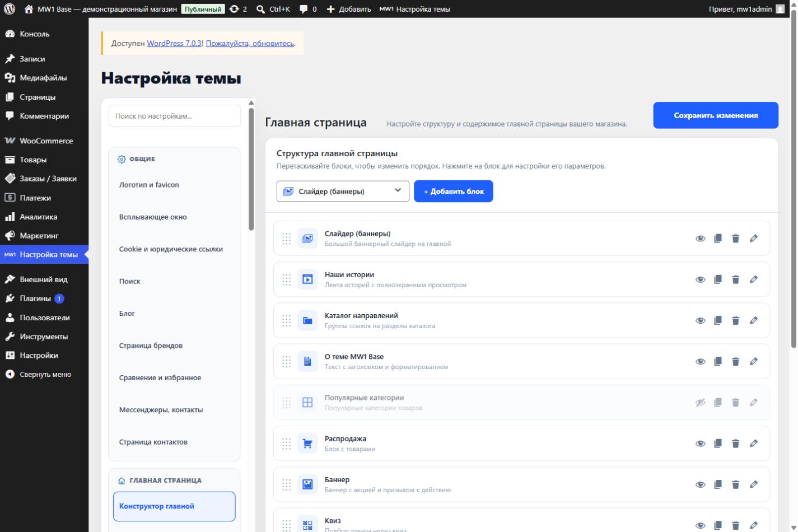Click the + Добавить блок button

[454, 191]
